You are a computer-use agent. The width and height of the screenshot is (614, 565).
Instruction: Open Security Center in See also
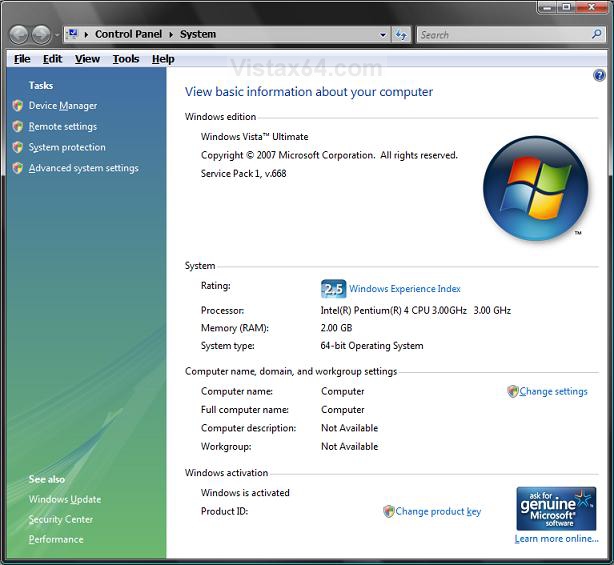coord(61,519)
